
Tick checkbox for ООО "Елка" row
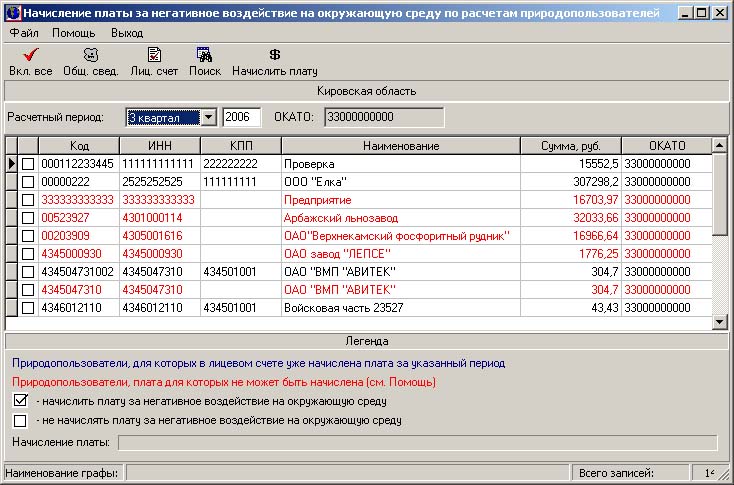(28, 182)
